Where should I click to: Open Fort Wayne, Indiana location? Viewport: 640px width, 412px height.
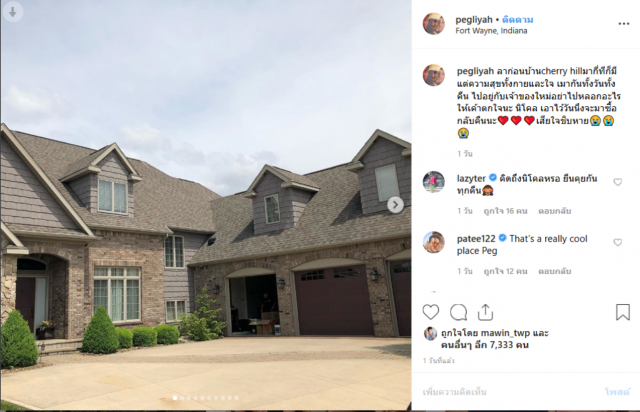tap(491, 31)
